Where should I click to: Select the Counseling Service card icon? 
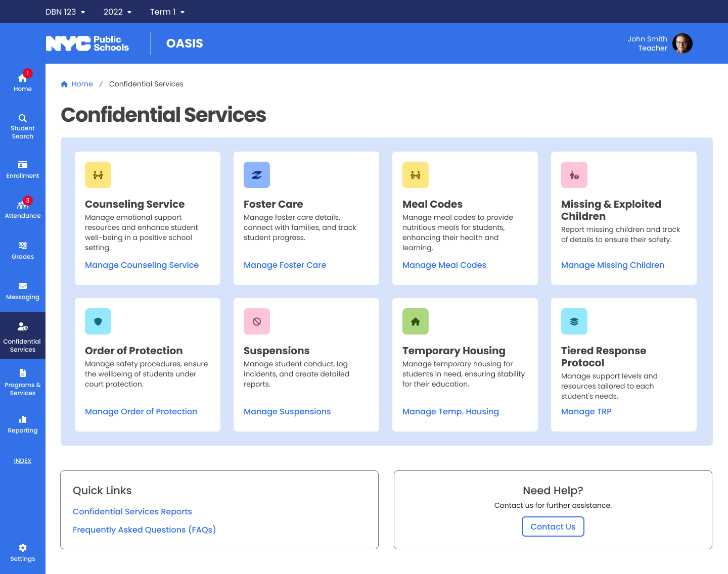click(98, 175)
